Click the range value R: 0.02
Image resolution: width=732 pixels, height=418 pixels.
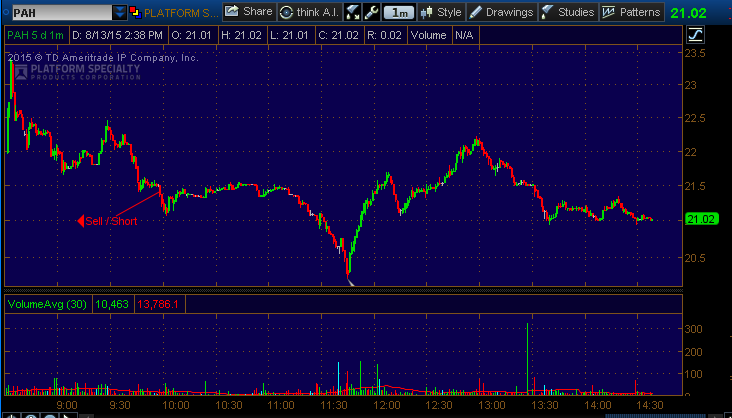pyautogui.click(x=384, y=35)
